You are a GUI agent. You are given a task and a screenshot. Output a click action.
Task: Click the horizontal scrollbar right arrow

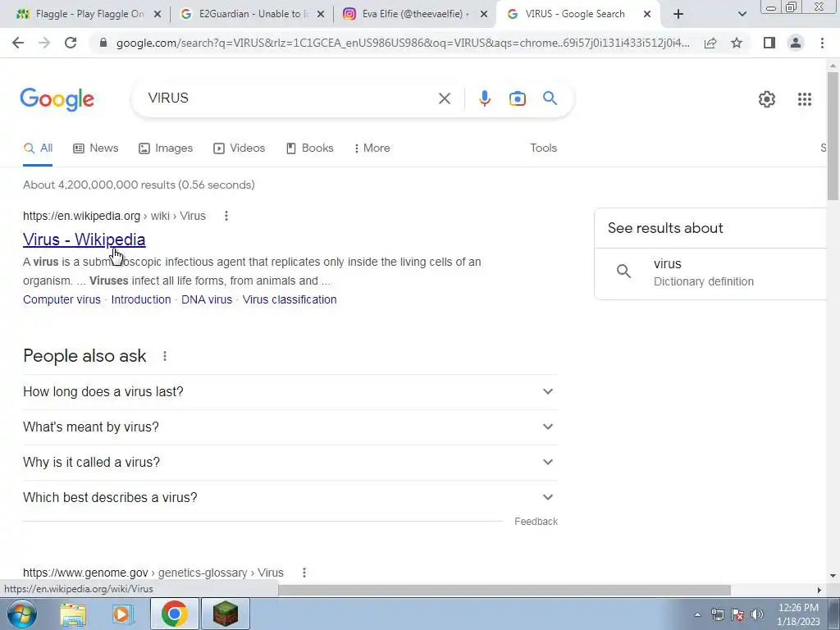pos(819,590)
